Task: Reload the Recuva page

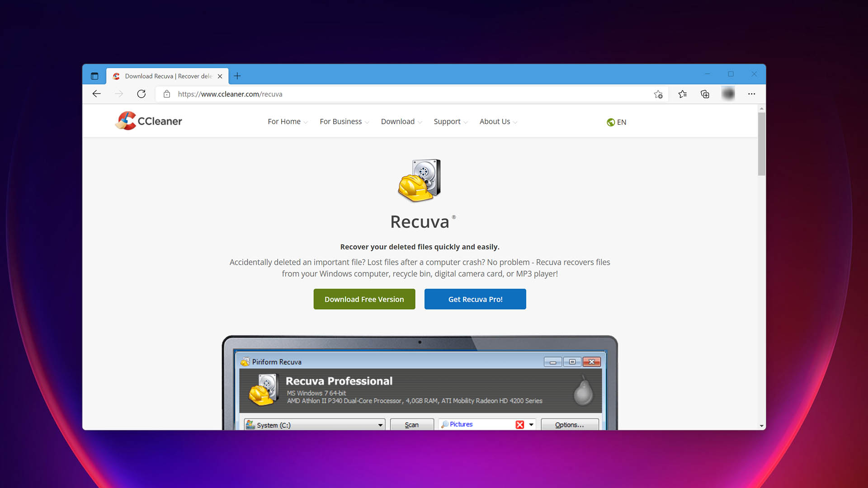Action: coord(142,94)
